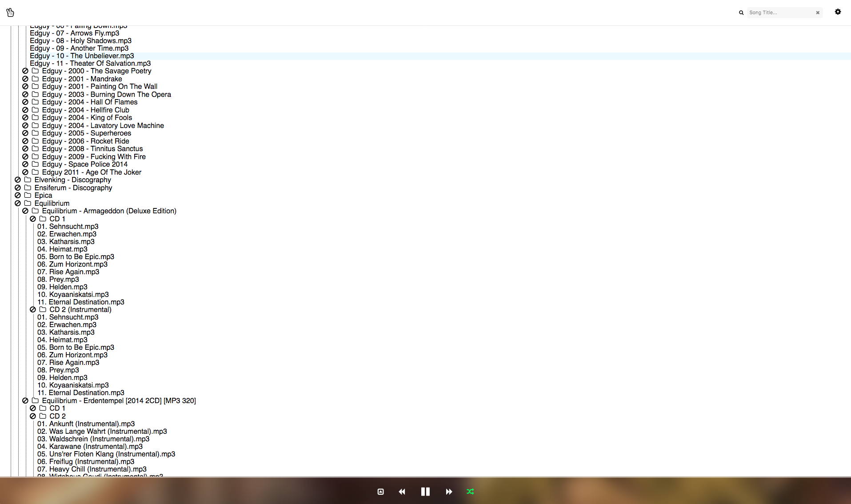The width and height of the screenshot is (851, 504).
Task: Skip to the next track
Action: 449,492
